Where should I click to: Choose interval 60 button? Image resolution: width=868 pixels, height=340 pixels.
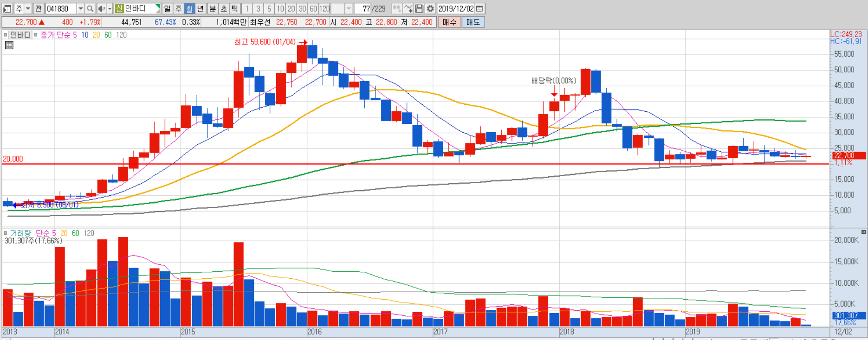[x=314, y=8]
